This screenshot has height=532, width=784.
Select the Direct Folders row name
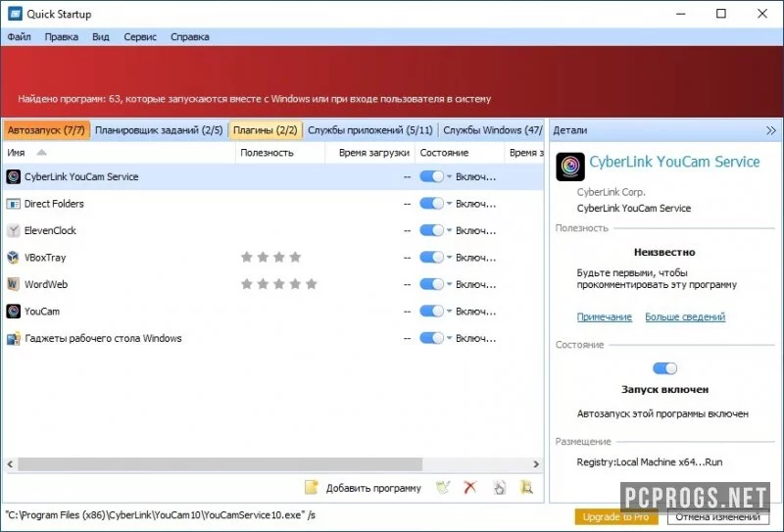click(x=54, y=204)
